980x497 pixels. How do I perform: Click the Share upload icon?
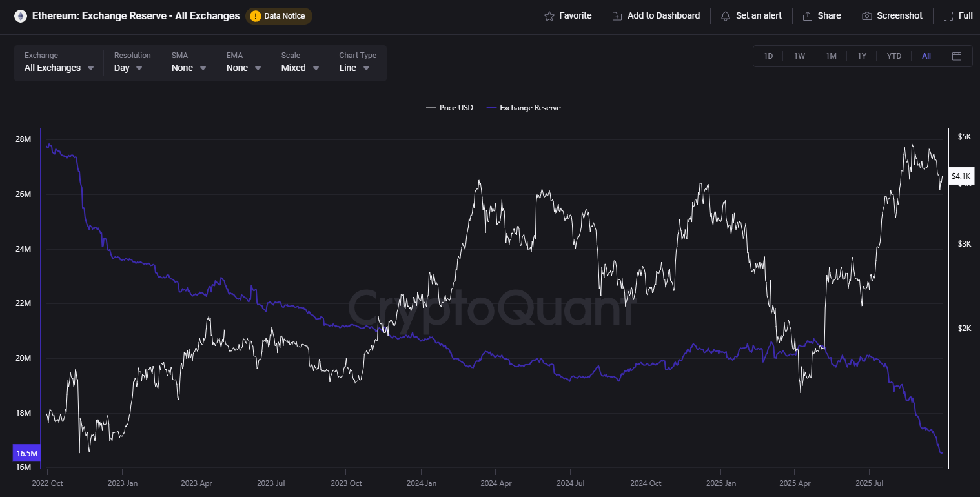(x=808, y=16)
